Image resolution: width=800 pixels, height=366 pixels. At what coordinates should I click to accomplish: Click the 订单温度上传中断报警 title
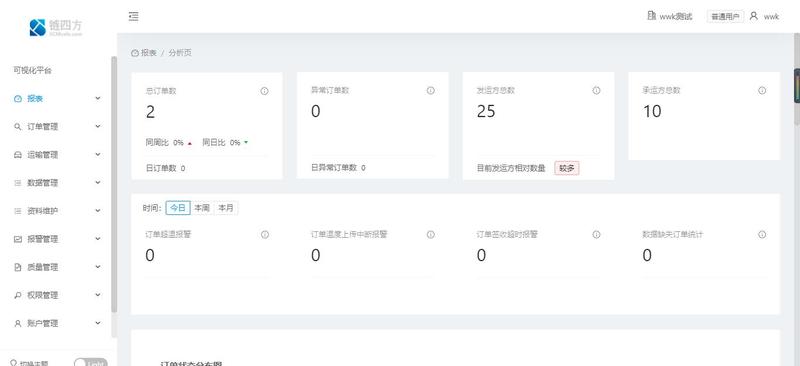[x=349, y=235]
